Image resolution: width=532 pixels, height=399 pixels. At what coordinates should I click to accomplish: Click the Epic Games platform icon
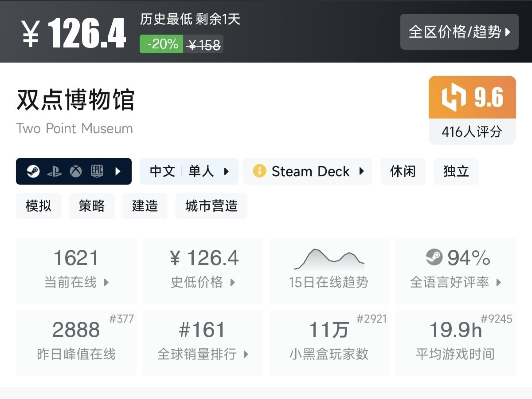pos(97,171)
